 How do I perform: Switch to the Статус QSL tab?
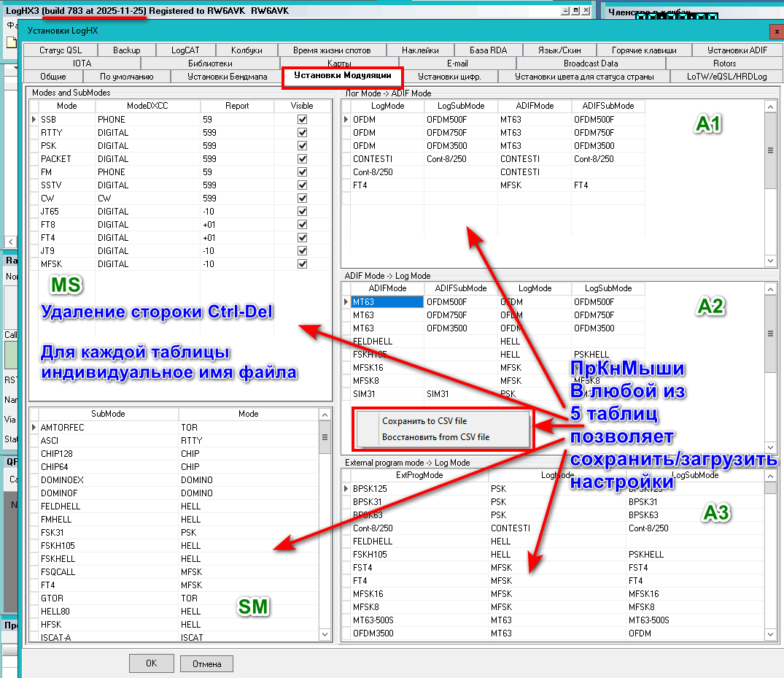(61, 50)
